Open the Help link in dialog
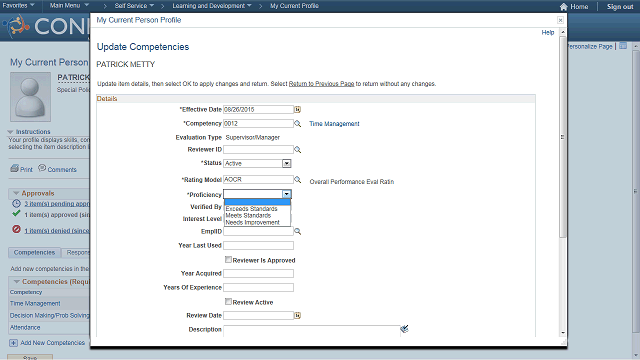The image size is (640, 360). pos(548,32)
